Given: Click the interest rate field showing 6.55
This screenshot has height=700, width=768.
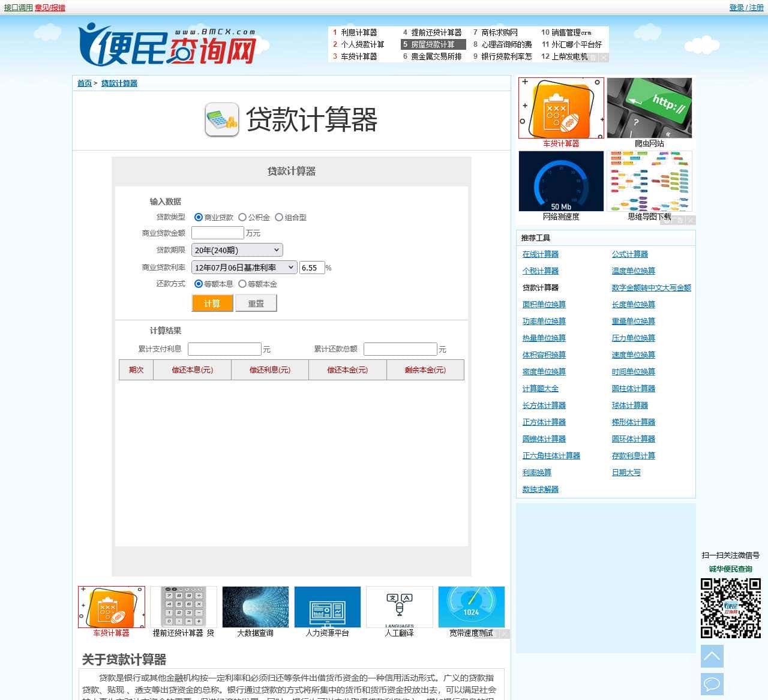Looking at the screenshot, I should coord(312,268).
